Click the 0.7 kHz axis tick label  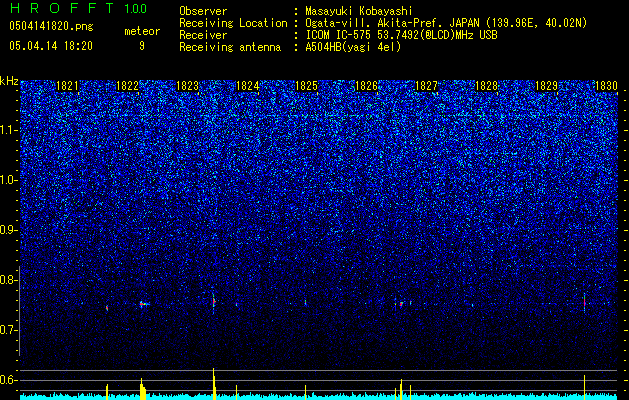click(8, 330)
